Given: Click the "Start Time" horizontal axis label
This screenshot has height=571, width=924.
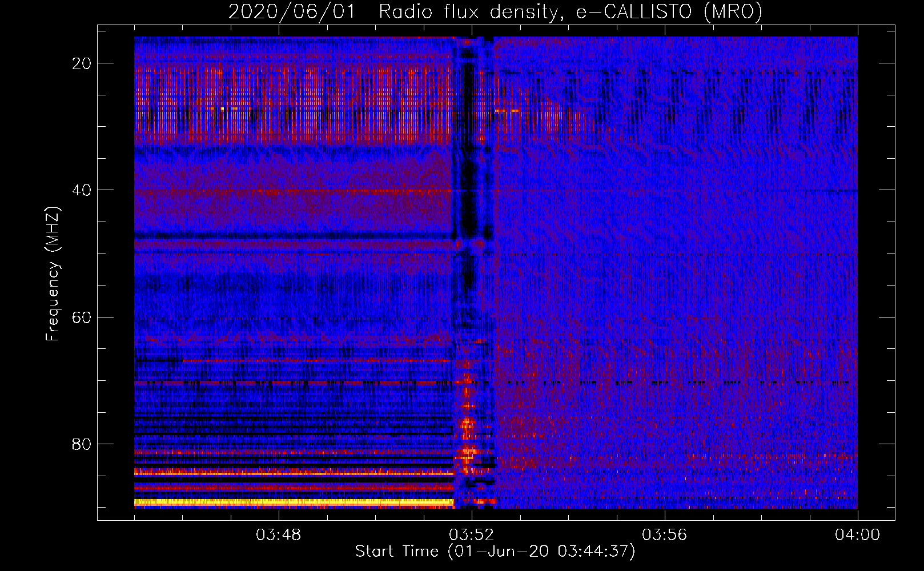Looking at the screenshot, I should click(x=397, y=552).
